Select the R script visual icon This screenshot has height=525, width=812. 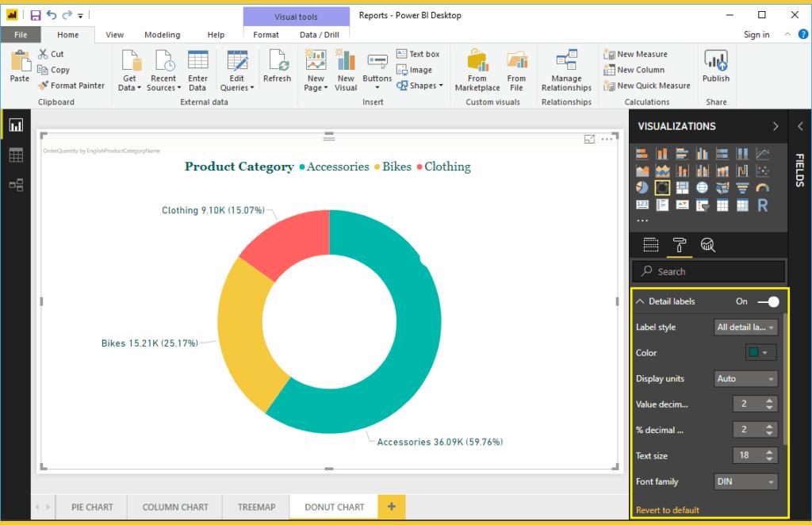(762, 205)
